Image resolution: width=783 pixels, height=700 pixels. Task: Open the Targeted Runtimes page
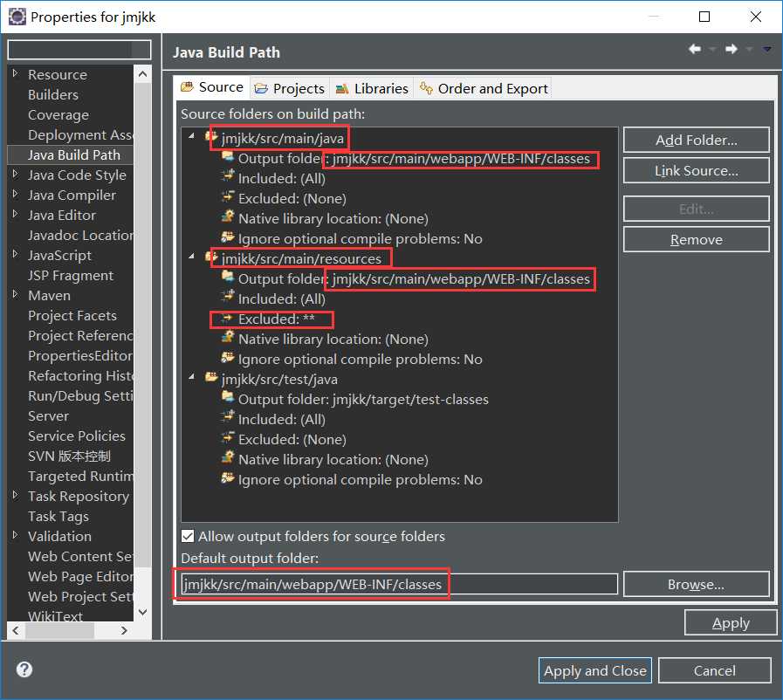point(81,476)
